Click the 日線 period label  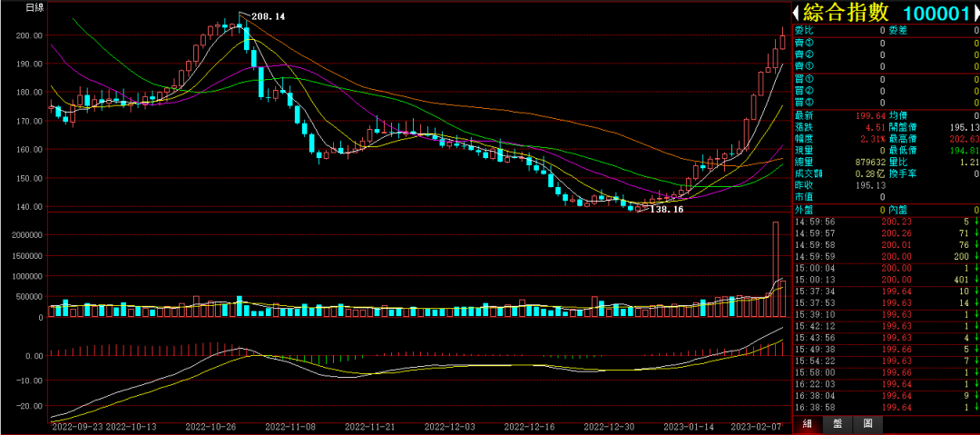tap(34, 7)
